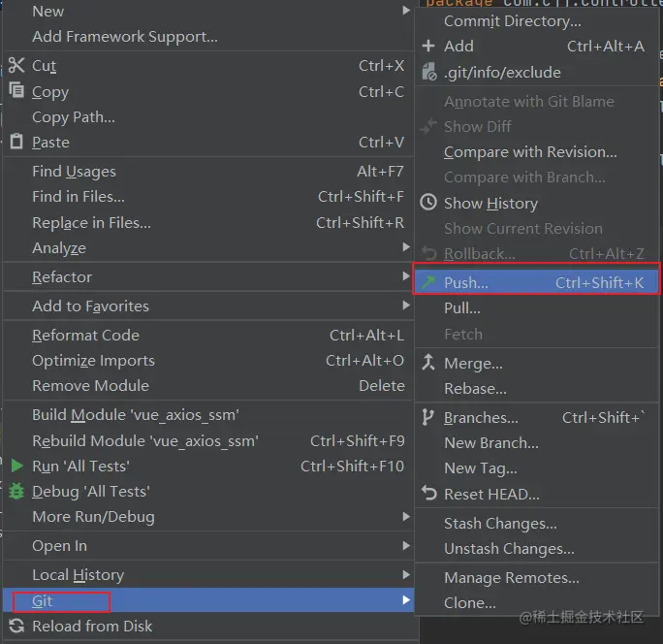The width and height of the screenshot is (663, 644).
Task: Click the Cut scissors icon
Action: point(16,66)
